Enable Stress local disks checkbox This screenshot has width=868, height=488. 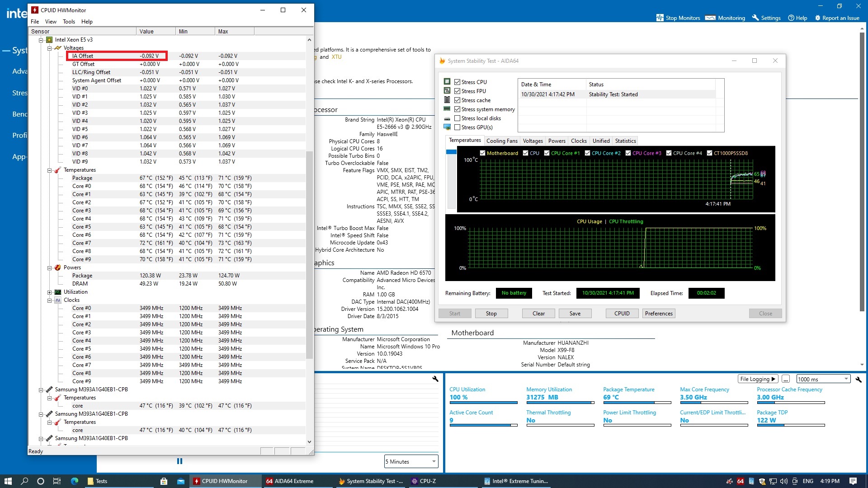[457, 118]
